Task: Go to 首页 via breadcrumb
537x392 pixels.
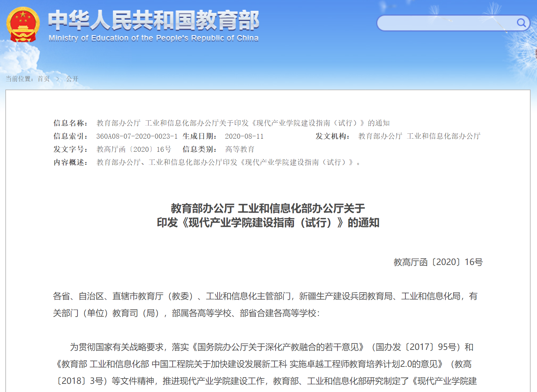Action: tap(44, 79)
